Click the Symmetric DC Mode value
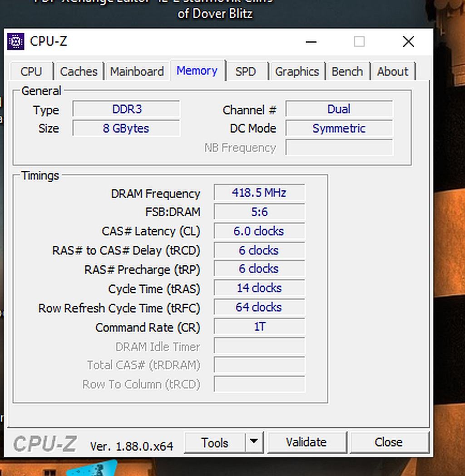 point(339,129)
